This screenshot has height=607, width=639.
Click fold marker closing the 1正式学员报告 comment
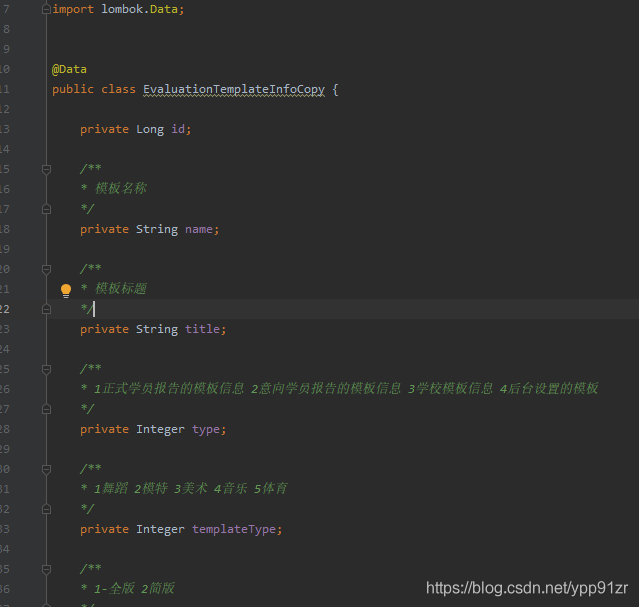46,409
